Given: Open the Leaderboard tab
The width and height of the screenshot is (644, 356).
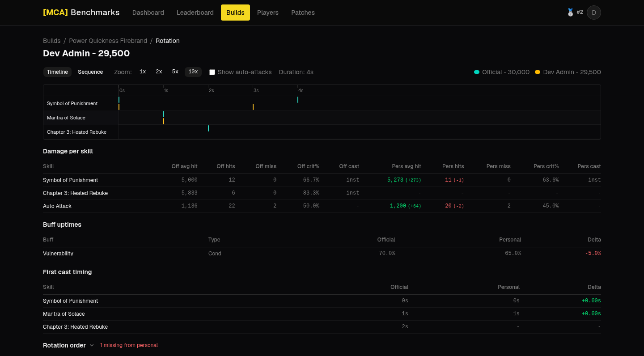Looking at the screenshot, I should pos(195,13).
